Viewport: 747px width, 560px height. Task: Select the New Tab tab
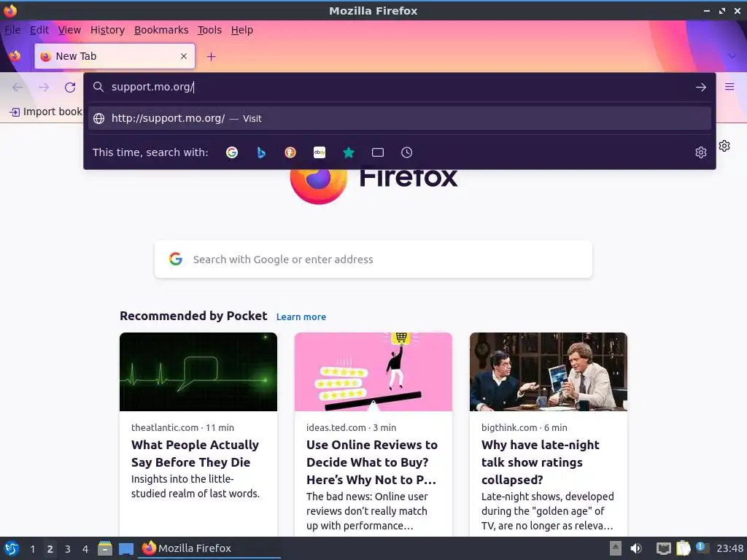(115, 56)
